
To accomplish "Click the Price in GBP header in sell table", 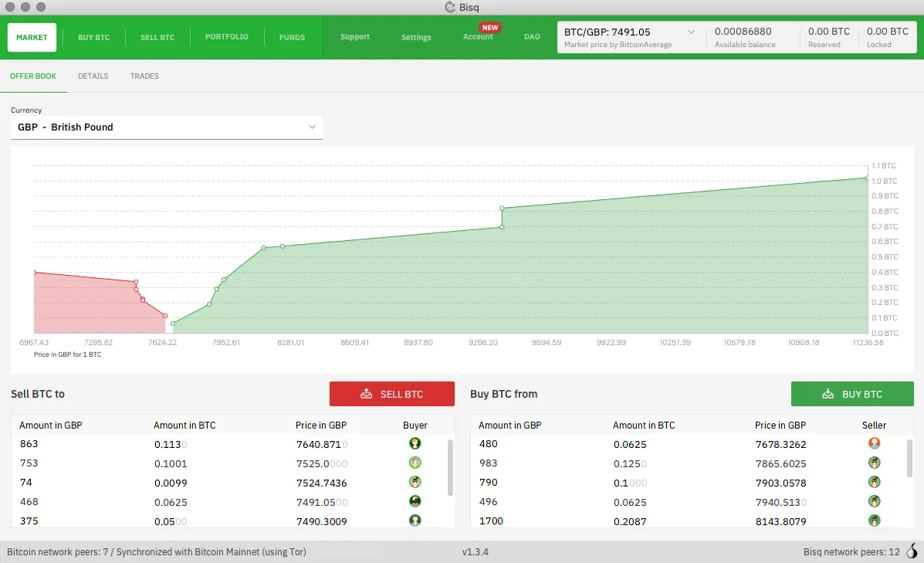I will [321, 426].
